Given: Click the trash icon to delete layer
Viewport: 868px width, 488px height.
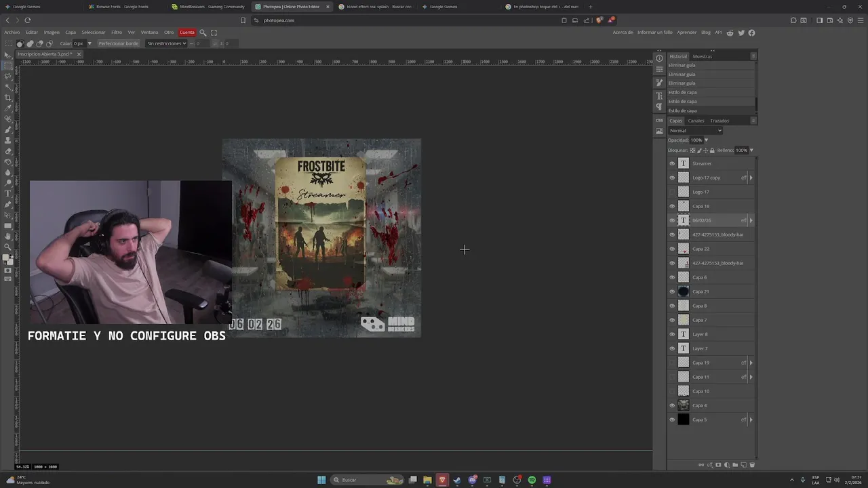Looking at the screenshot, I should (x=752, y=465).
